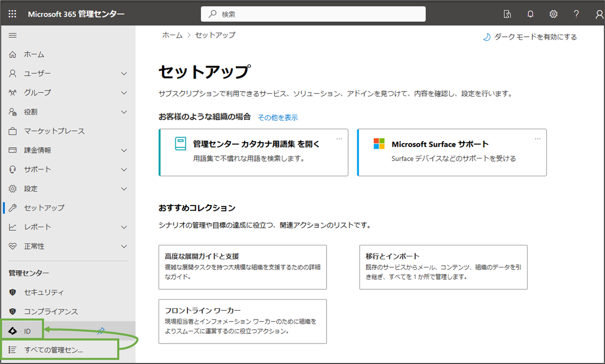The image size is (605, 364).
Task: Expand the 正常性 menu chevron
Action: [x=124, y=246]
